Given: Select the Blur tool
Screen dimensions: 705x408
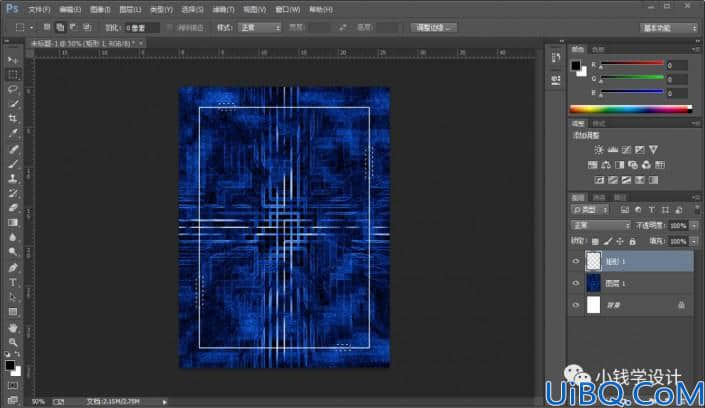Looking at the screenshot, I should coord(13,238).
